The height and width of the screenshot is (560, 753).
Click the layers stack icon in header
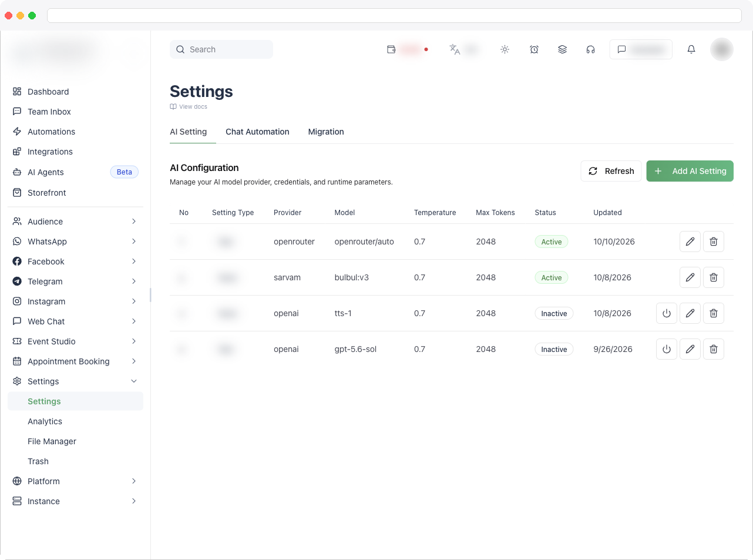pos(562,49)
